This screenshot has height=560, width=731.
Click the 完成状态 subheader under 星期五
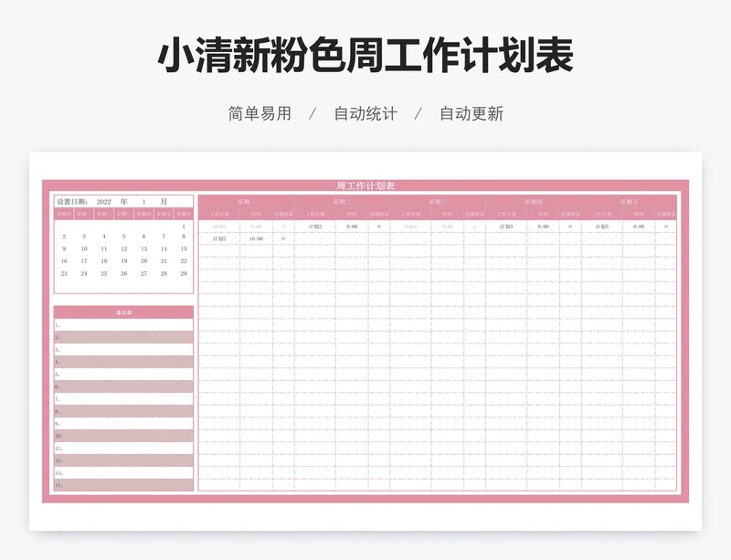pyautogui.click(x=666, y=214)
